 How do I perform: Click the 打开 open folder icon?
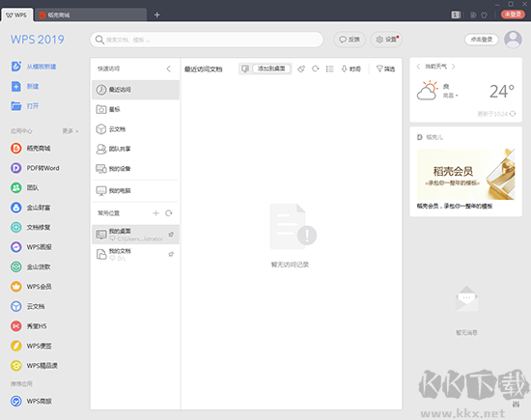coord(15,106)
